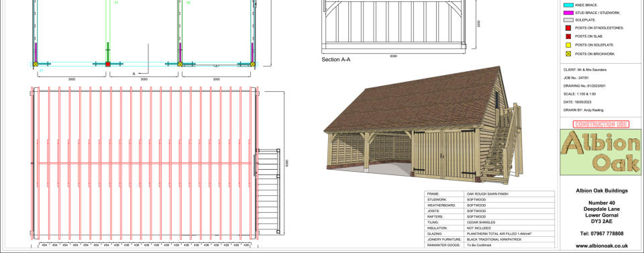Click the 'T1' truss label
Image resolution: width=644 pixels, height=253 pixels.
point(116,3)
